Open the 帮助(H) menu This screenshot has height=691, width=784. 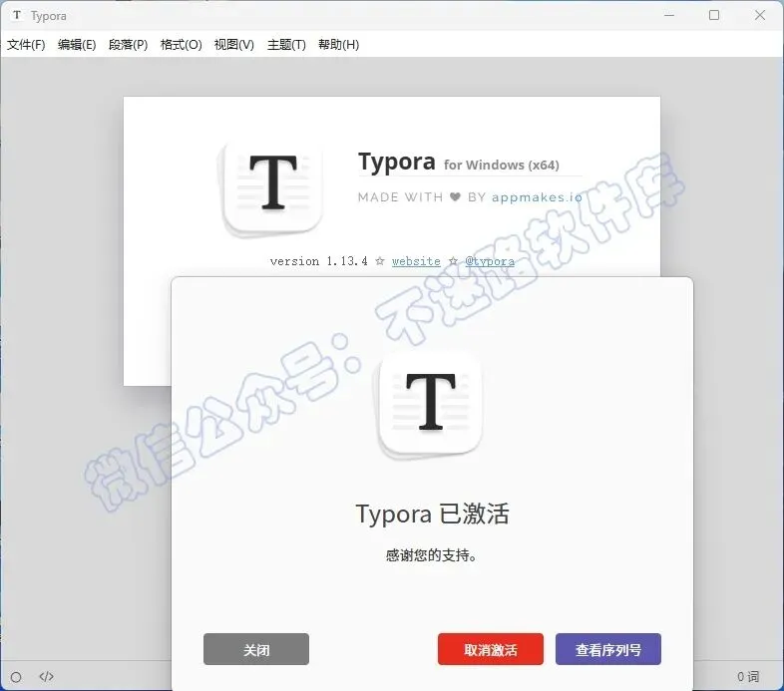[x=338, y=45]
